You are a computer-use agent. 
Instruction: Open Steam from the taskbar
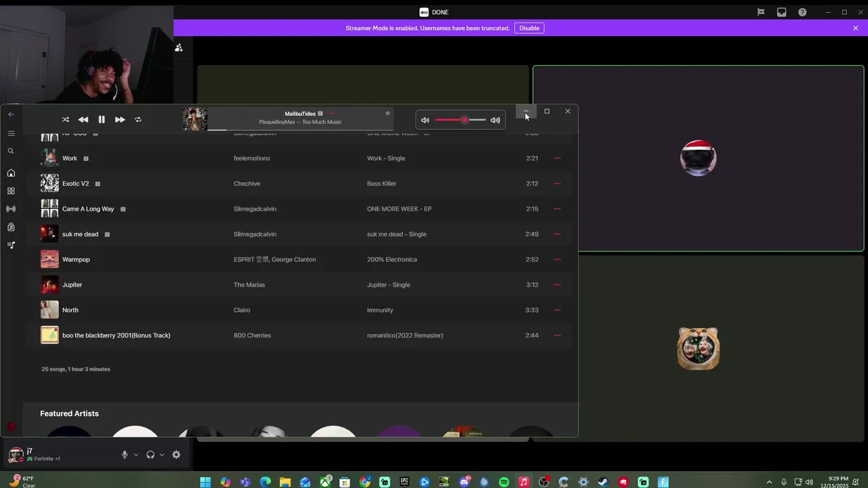pos(603,482)
